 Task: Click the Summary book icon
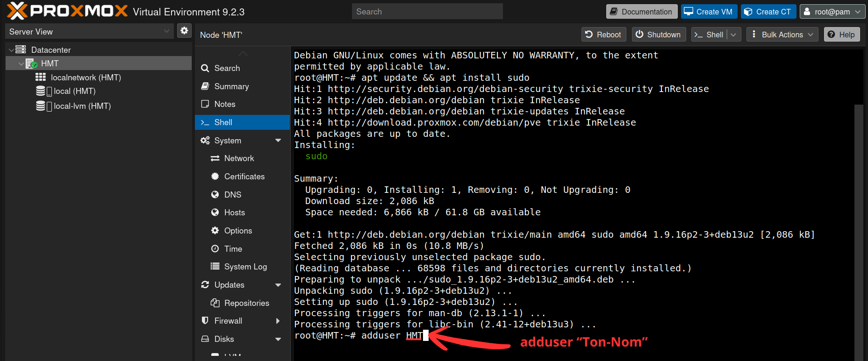(205, 86)
